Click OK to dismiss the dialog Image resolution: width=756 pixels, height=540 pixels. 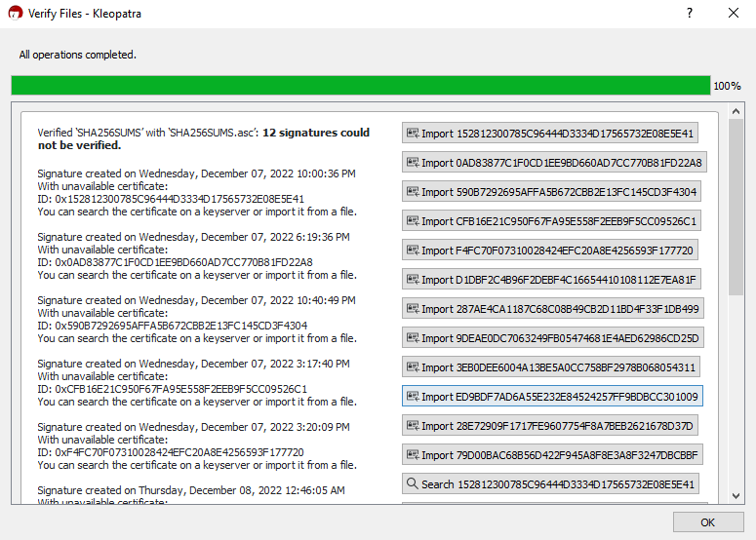[708, 522]
